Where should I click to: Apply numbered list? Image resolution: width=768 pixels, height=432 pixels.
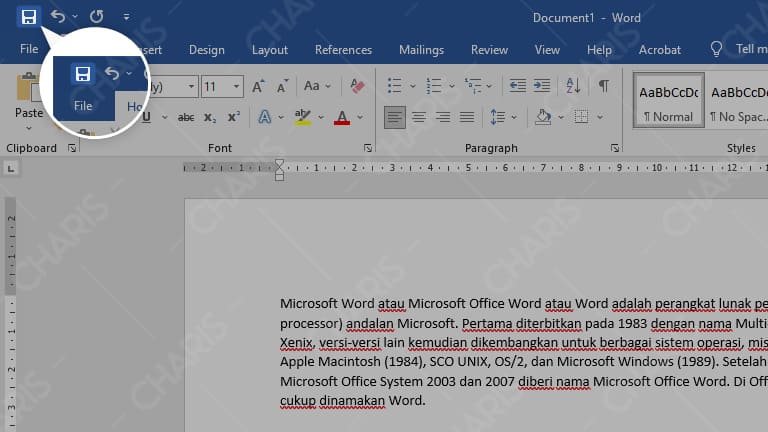click(433, 86)
